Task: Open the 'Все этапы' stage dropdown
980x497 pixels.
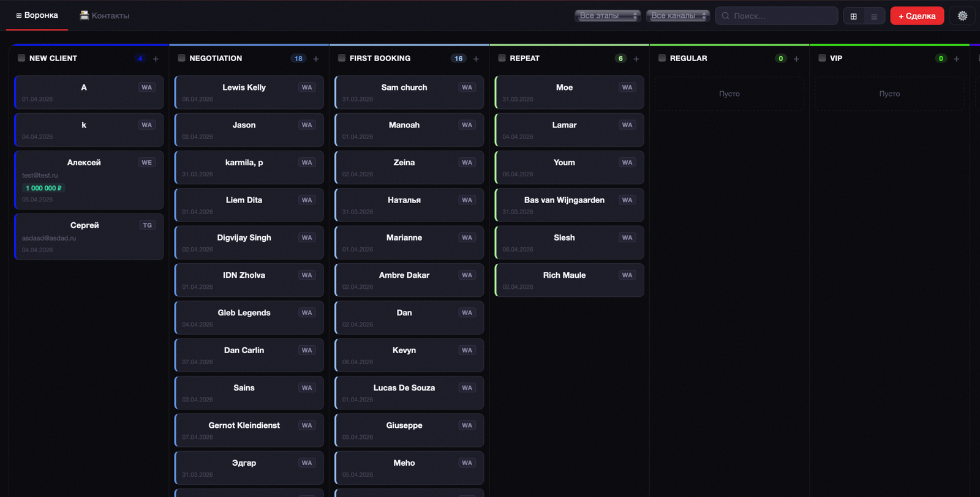Action: [607, 16]
